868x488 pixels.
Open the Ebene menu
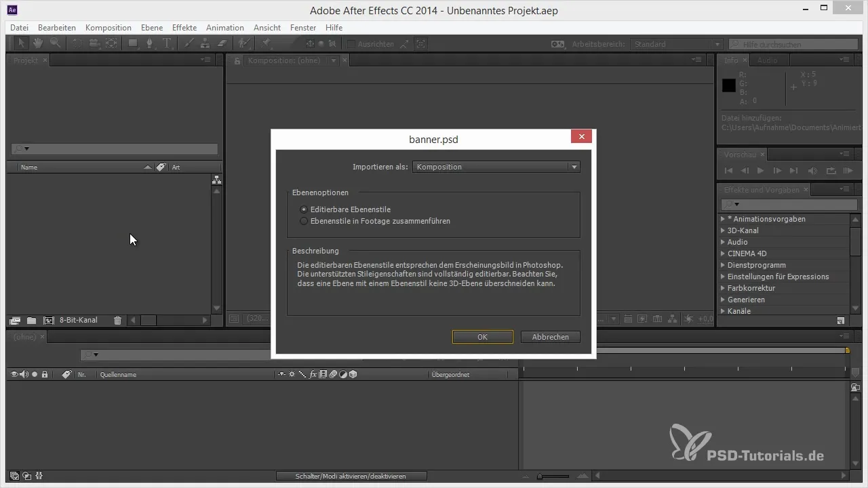point(151,28)
